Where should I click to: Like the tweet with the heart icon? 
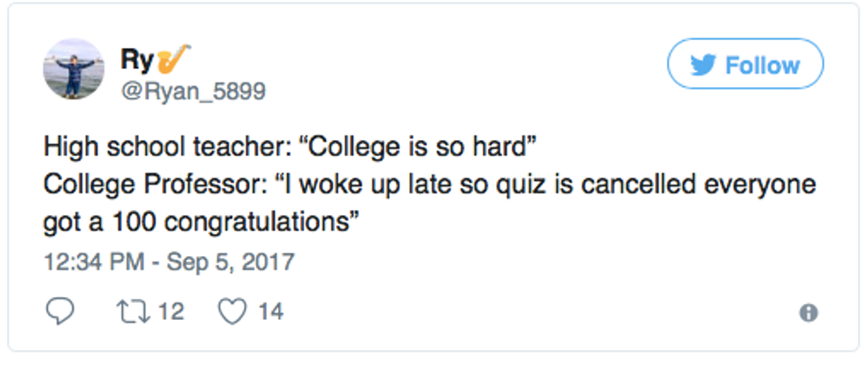pos(233,312)
